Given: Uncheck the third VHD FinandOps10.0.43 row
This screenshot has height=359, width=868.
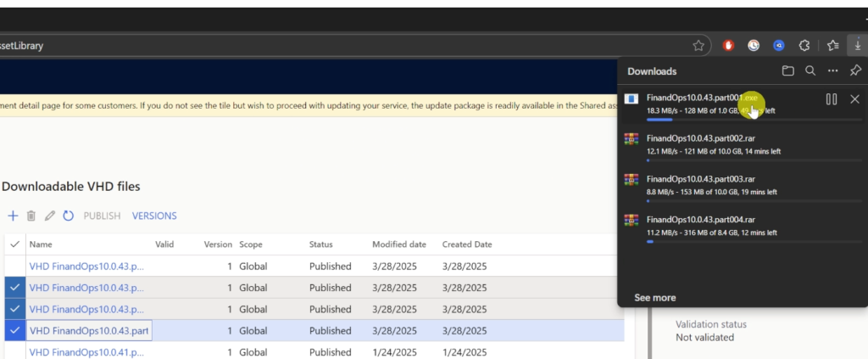Looking at the screenshot, I should (14, 309).
